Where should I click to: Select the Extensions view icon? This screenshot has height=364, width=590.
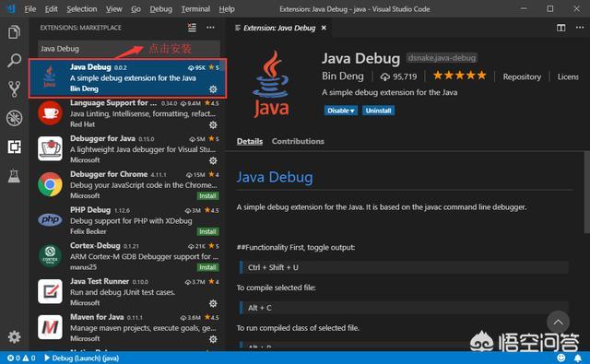14,147
